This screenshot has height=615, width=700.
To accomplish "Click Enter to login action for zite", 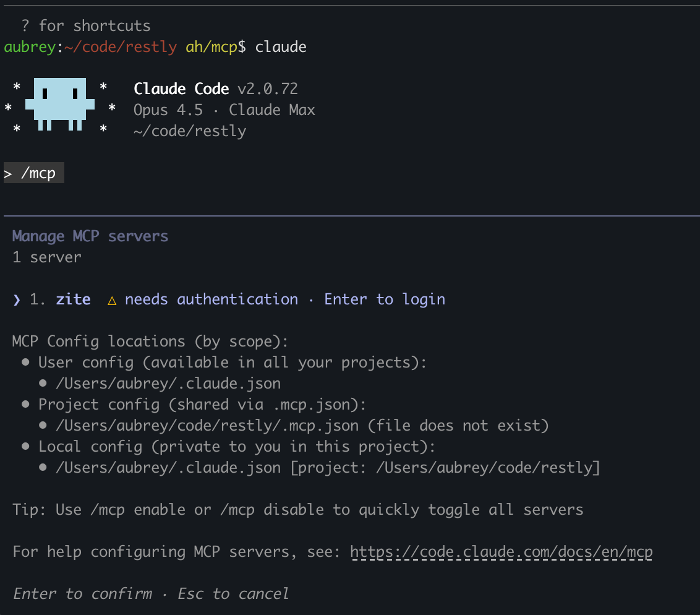I will click(x=384, y=299).
